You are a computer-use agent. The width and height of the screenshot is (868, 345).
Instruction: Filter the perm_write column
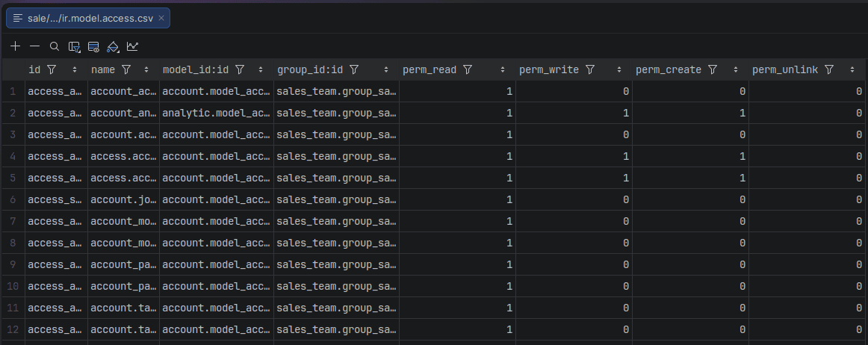coord(590,69)
